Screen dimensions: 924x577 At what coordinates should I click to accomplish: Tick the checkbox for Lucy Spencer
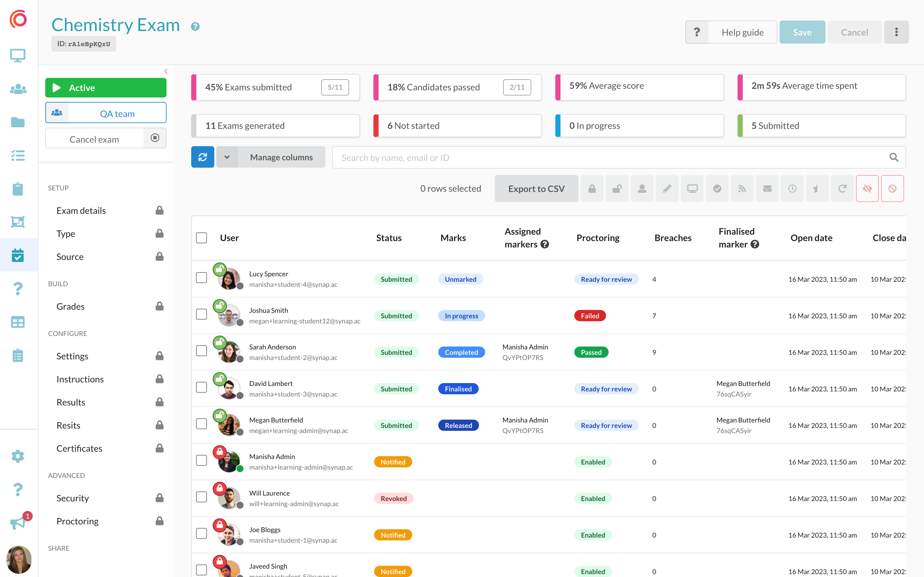click(x=201, y=278)
